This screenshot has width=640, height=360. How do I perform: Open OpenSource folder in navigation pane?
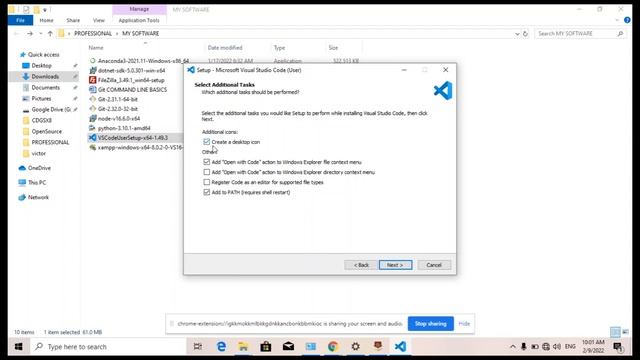pyautogui.click(x=47, y=131)
